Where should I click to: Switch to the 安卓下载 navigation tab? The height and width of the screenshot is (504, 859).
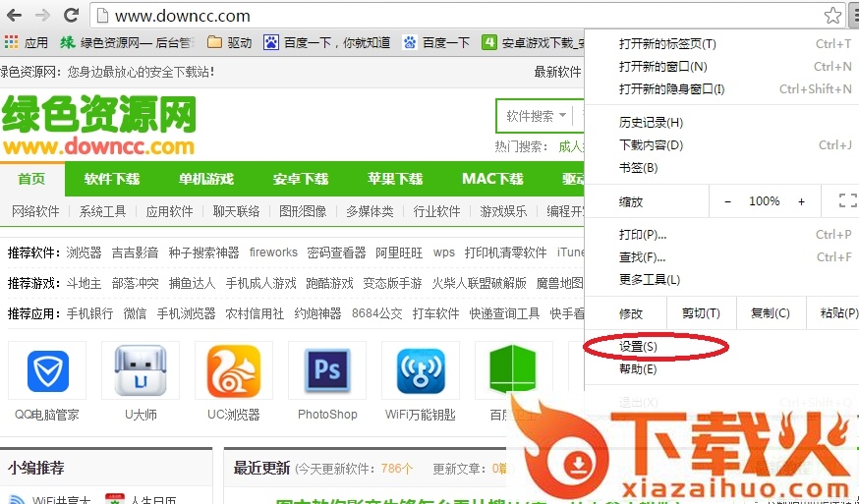point(300,179)
